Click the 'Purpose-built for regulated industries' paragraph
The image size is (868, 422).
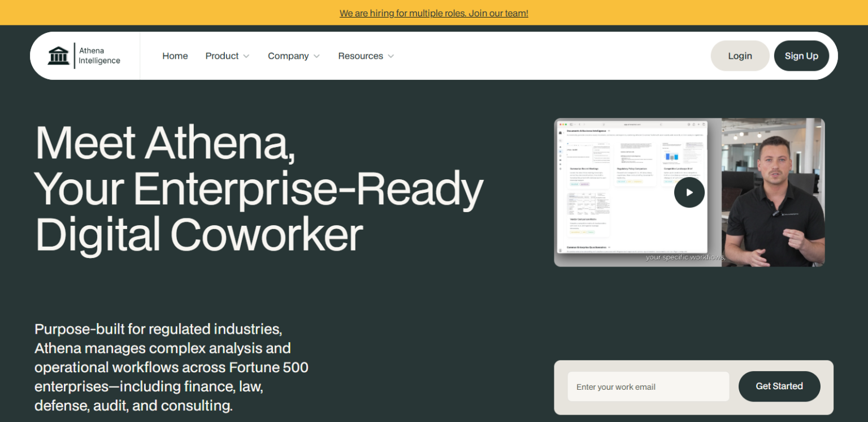click(x=171, y=367)
